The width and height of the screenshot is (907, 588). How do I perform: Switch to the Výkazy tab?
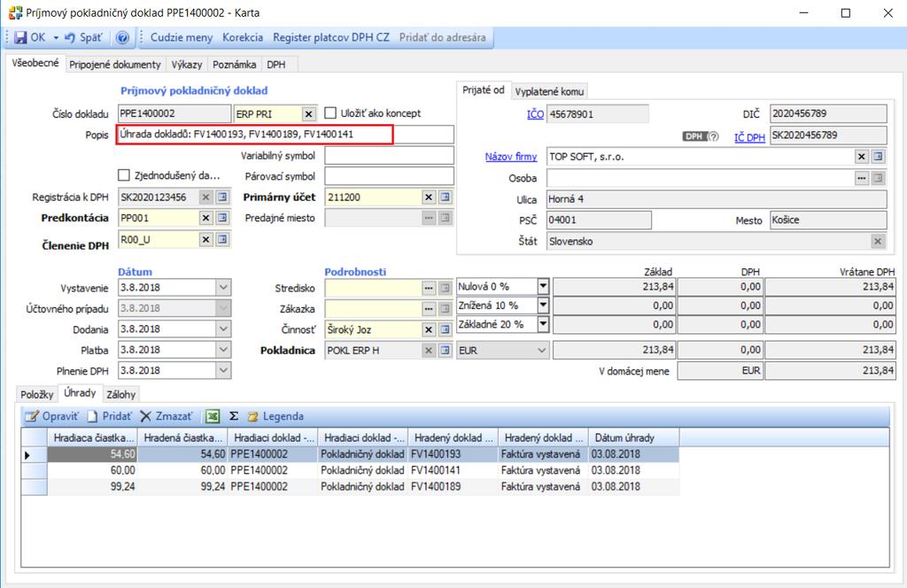pos(187,64)
